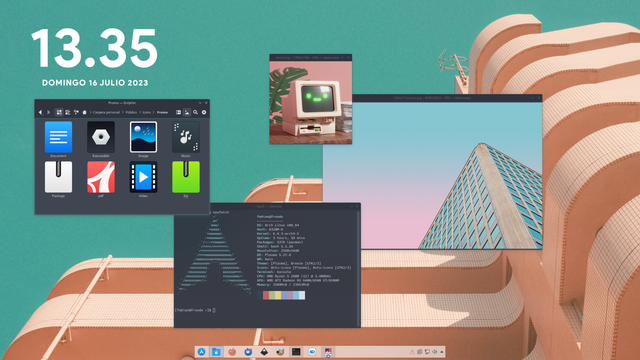Expand hidden system tray icons arrow
This screenshot has height=360, width=640.
(442, 352)
